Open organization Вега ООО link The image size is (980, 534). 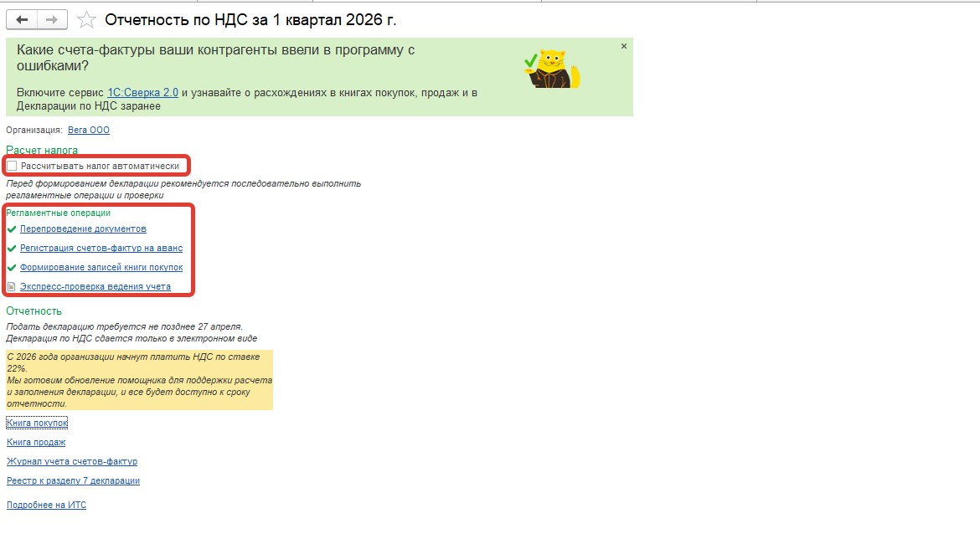click(x=88, y=131)
